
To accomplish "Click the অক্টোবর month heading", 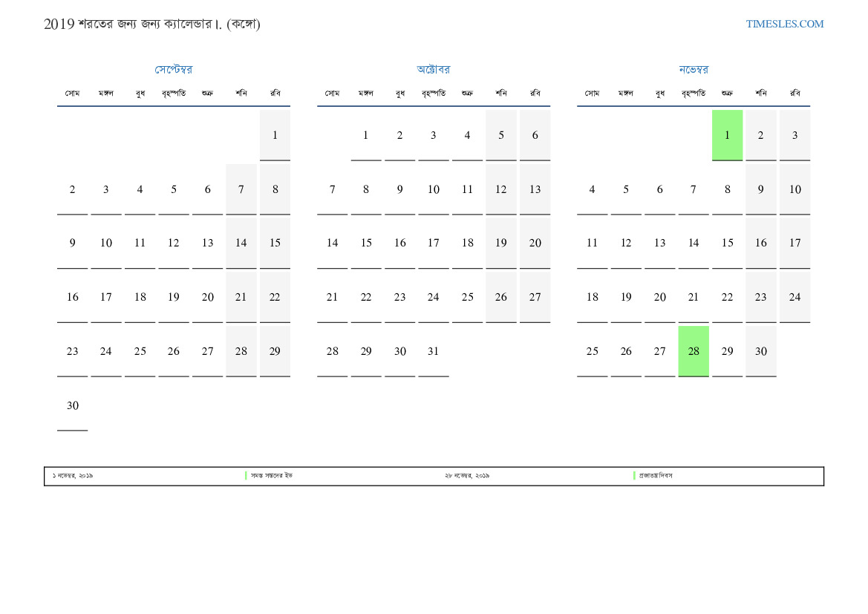I will 434,69.
